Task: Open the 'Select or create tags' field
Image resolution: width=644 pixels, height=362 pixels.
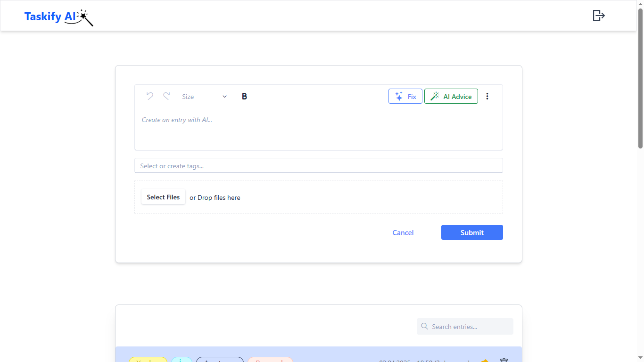Action: 318,166
